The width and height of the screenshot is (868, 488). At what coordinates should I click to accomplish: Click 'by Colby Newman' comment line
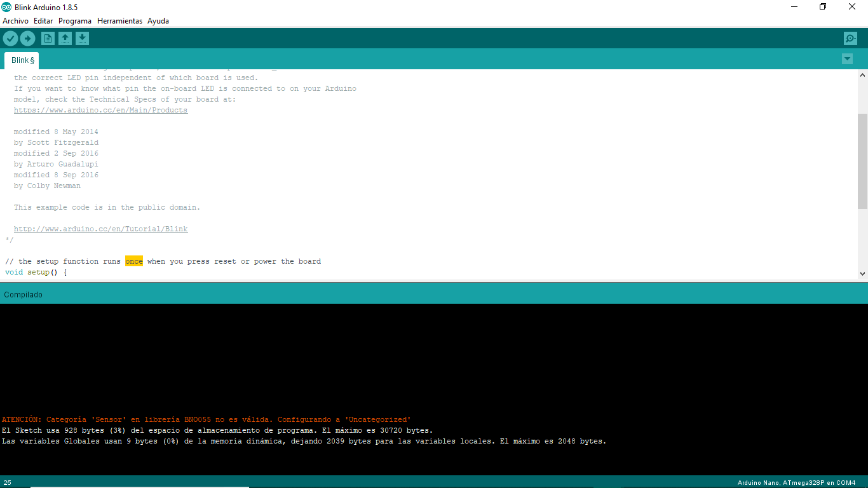[47, 186]
